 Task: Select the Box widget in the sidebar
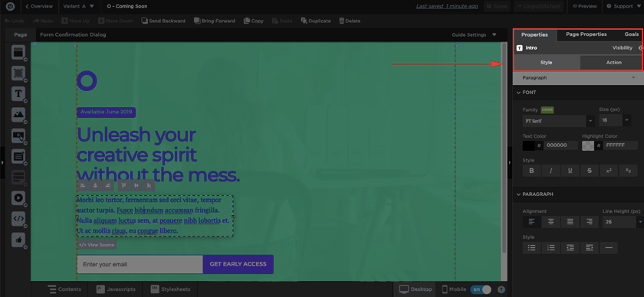pos(18,73)
